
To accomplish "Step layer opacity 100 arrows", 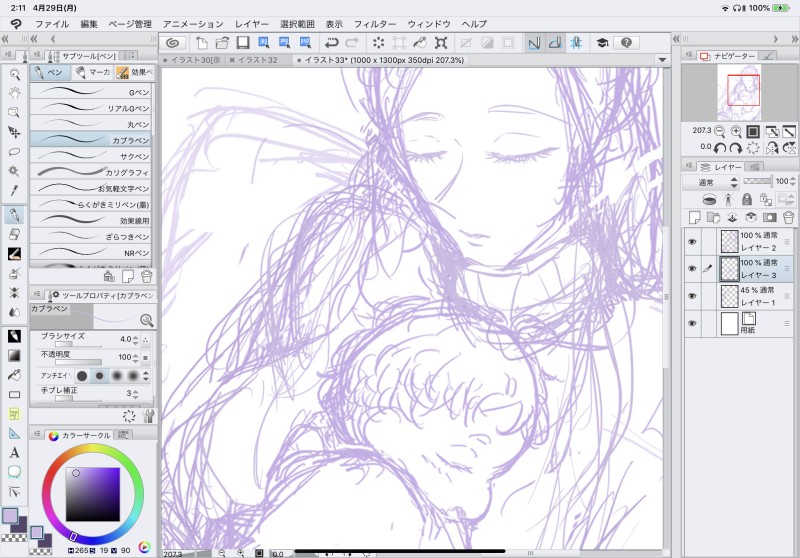I will 792,181.
